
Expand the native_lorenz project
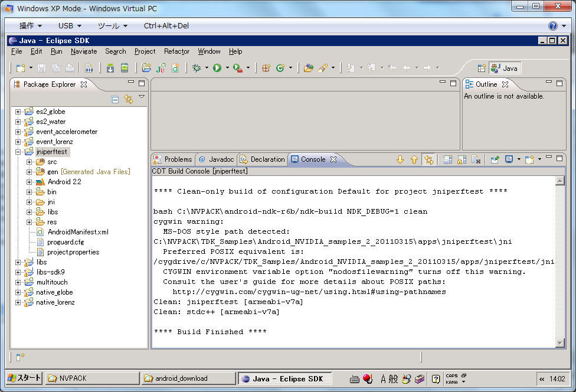pyautogui.click(x=18, y=302)
